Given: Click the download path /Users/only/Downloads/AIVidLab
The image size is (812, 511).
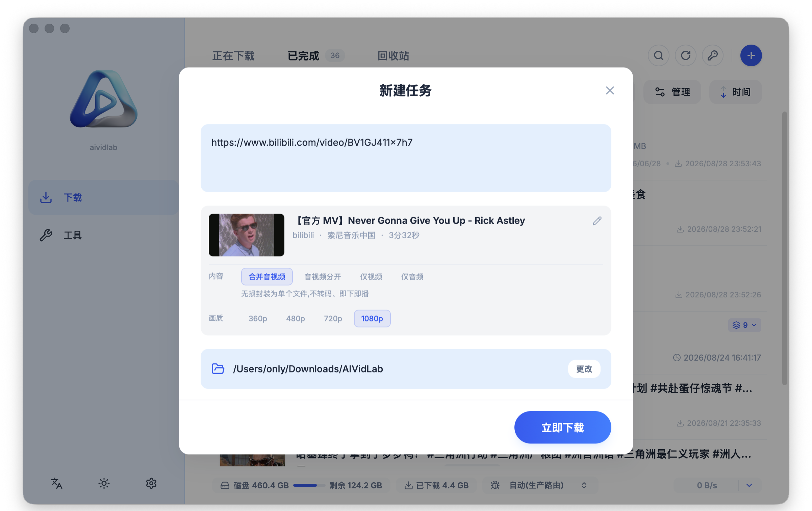Looking at the screenshot, I should point(308,369).
